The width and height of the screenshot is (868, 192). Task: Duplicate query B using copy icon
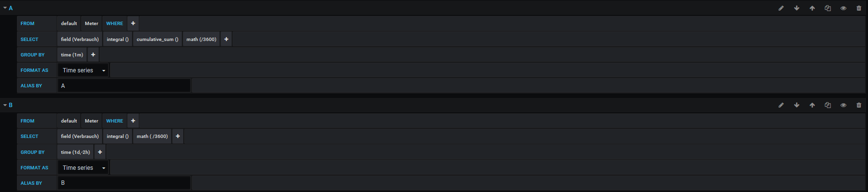tap(827, 105)
